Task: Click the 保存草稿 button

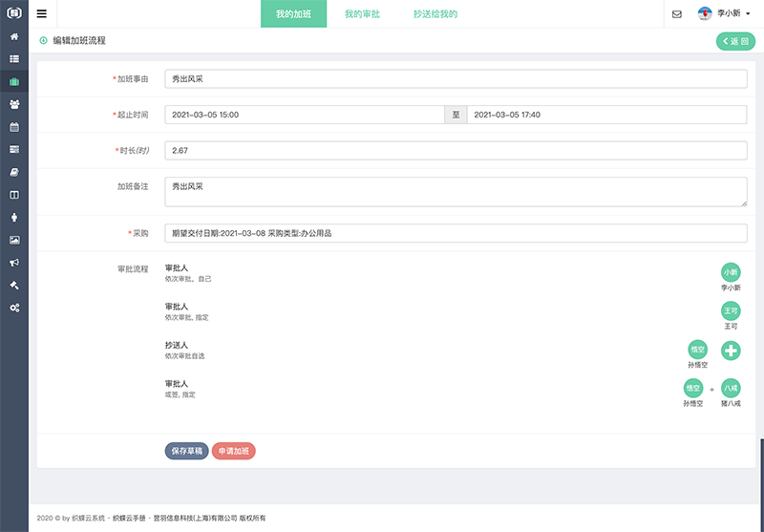Action: pyautogui.click(x=186, y=451)
